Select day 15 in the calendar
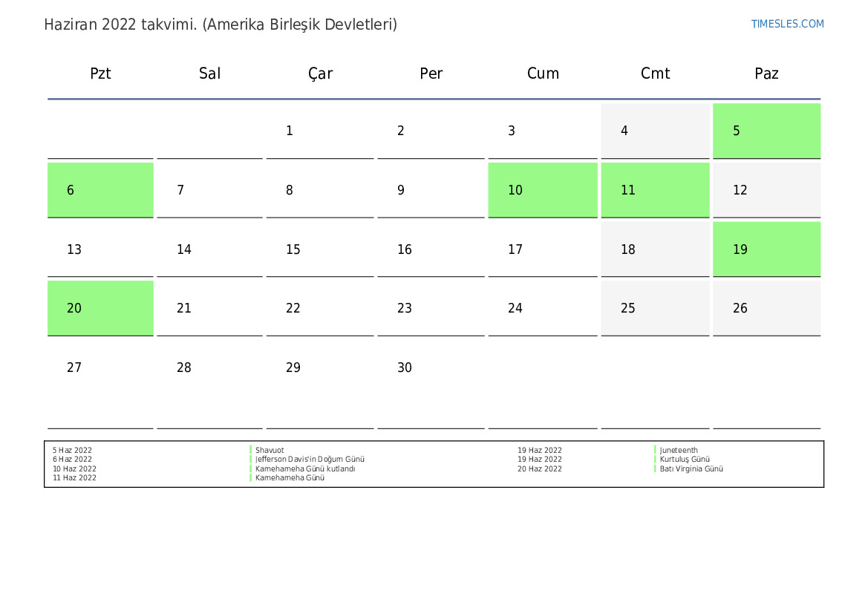This screenshot has height=614, width=868. [320, 249]
